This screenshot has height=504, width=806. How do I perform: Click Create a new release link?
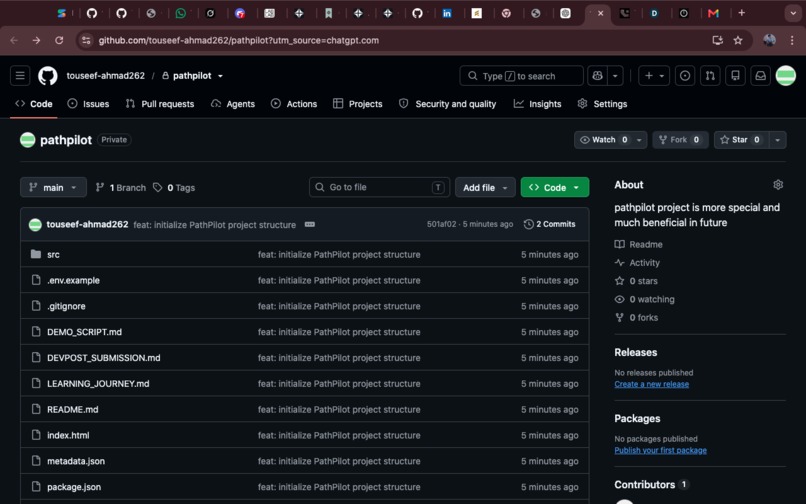pos(651,384)
